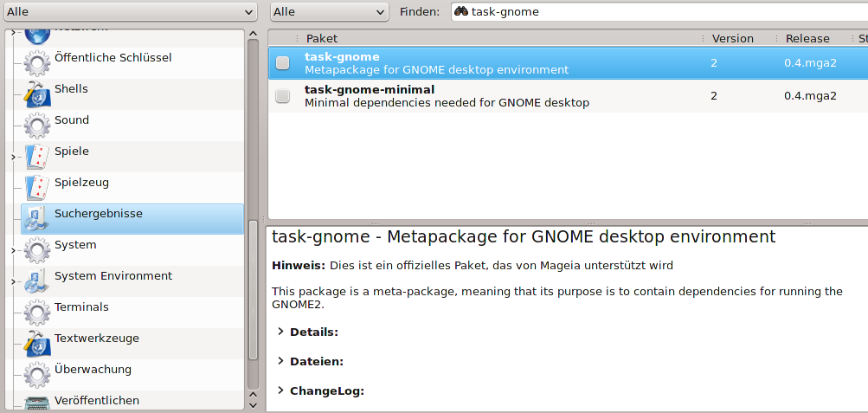Sort by the Version column header
The height and width of the screenshot is (413, 868).
tap(732, 38)
